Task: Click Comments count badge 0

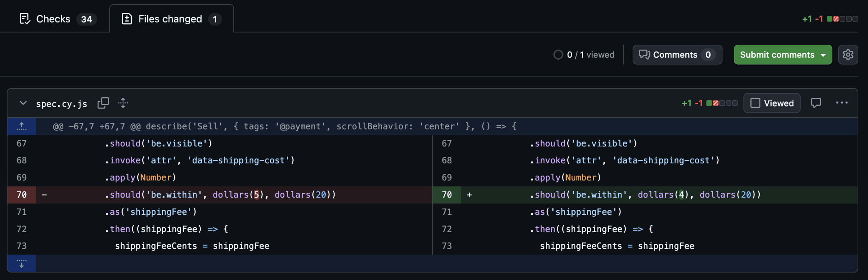Action: 708,55
